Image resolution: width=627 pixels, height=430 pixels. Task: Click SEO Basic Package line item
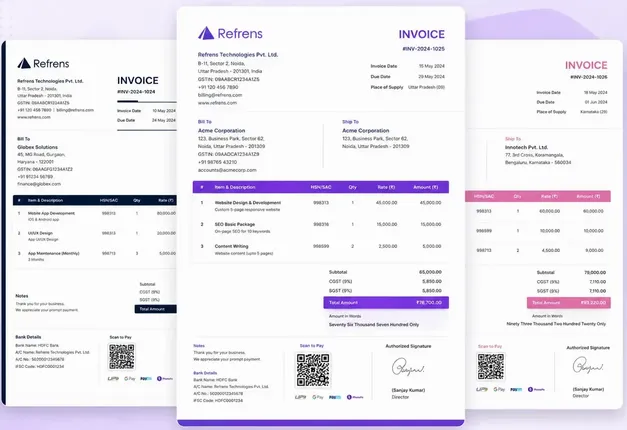[235, 224]
